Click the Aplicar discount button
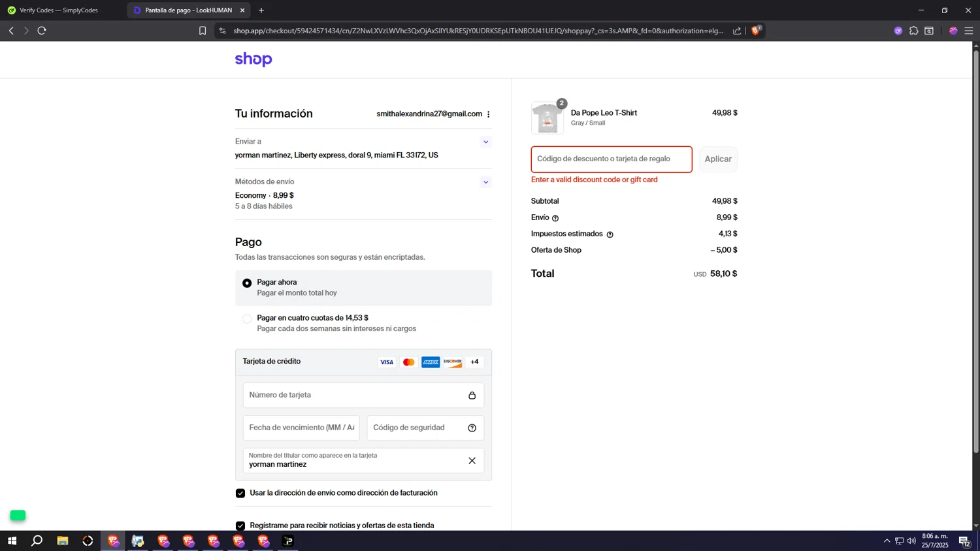980x551 pixels. pyautogui.click(x=718, y=159)
